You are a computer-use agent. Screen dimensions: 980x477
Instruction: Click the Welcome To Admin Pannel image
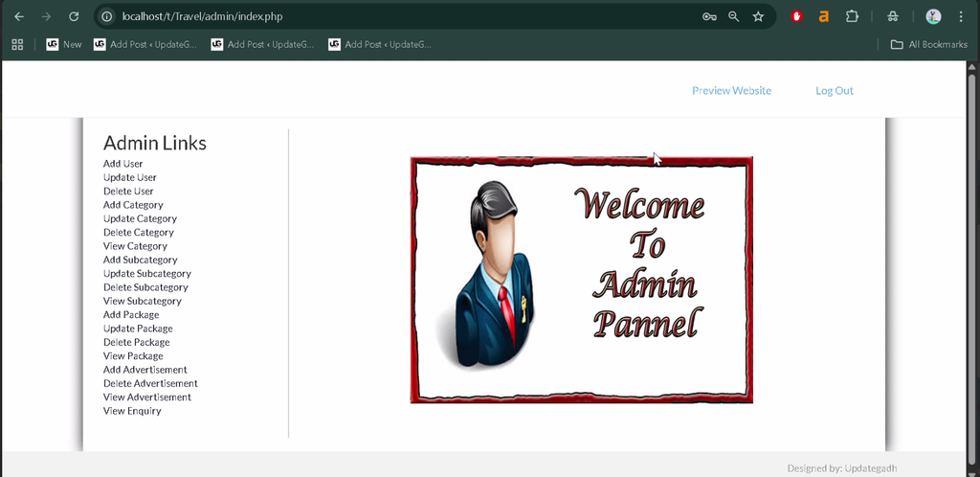(x=582, y=280)
